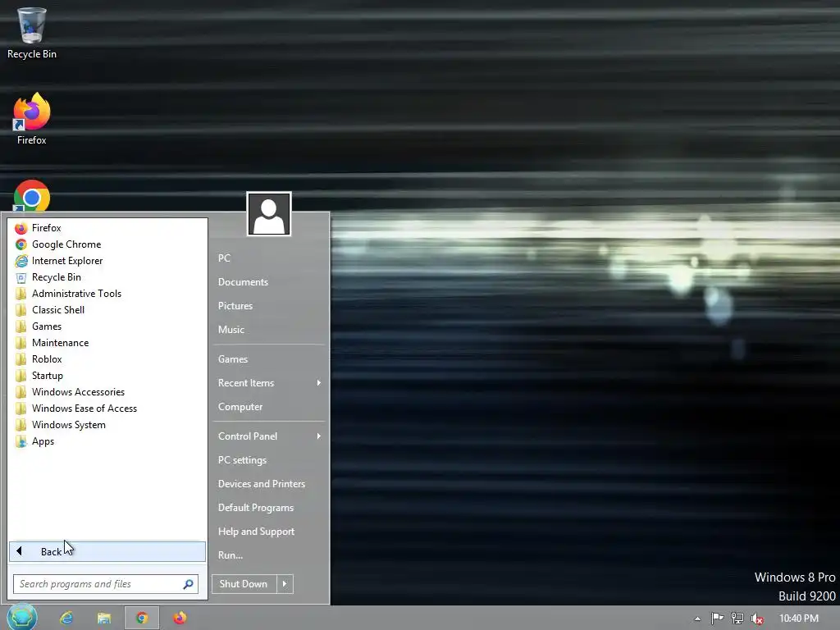Open Recycle Bin entry in the programs list
Image resolution: width=840 pixels, height=630 pixels.
107,277
